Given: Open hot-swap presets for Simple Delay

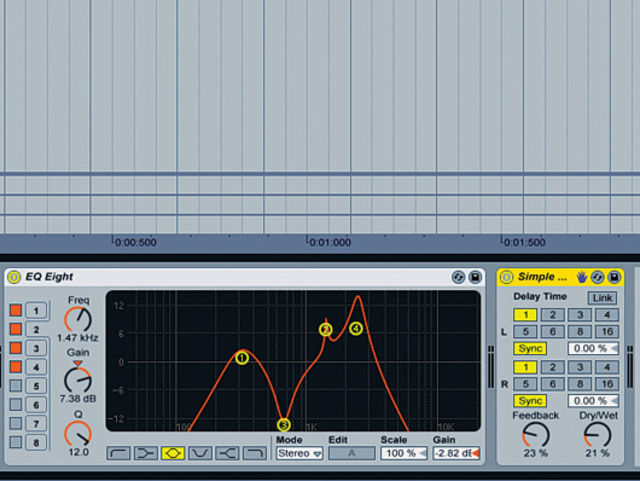Looking at the screenshot, I should pos(598,277).
